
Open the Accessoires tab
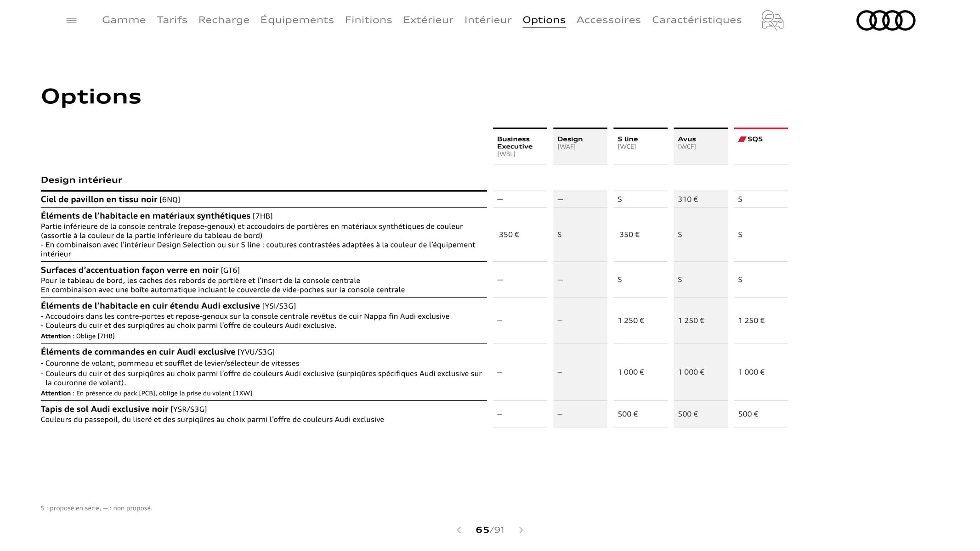click(x=608, y=20)
